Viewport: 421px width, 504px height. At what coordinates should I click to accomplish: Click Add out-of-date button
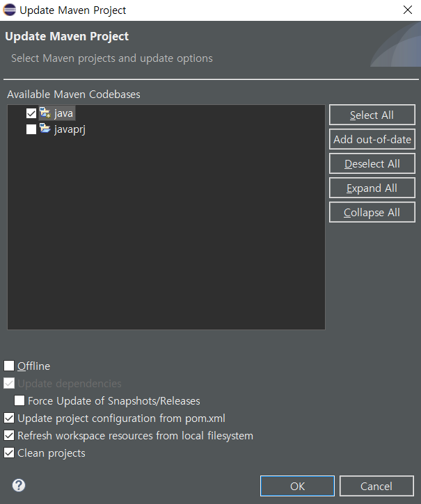click(372, 139)
